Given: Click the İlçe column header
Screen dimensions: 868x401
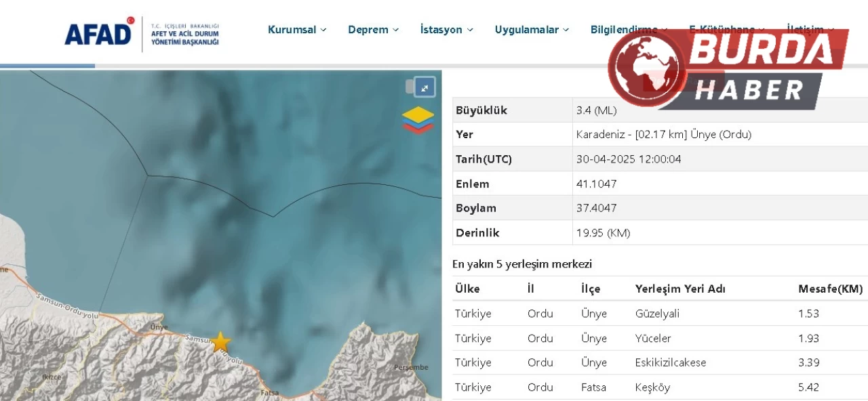Looking at the screenshot, I should click(591, 289).
